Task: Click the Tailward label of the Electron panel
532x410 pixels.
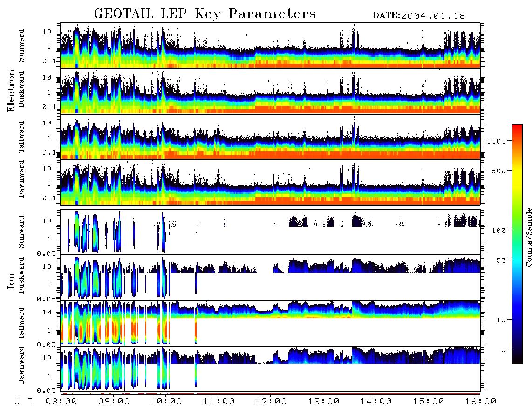Action: pos(21,137)
